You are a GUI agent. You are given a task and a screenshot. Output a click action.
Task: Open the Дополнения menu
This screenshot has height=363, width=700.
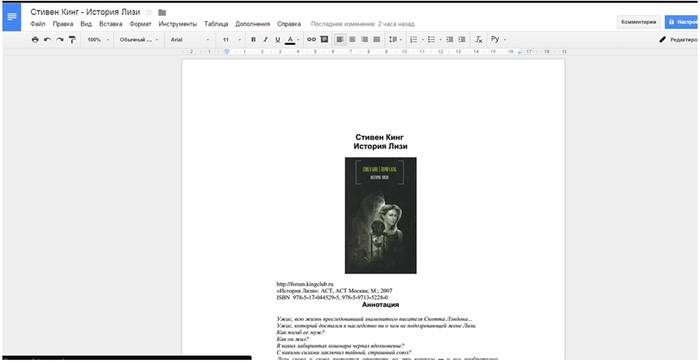click(x=253, y=24)
